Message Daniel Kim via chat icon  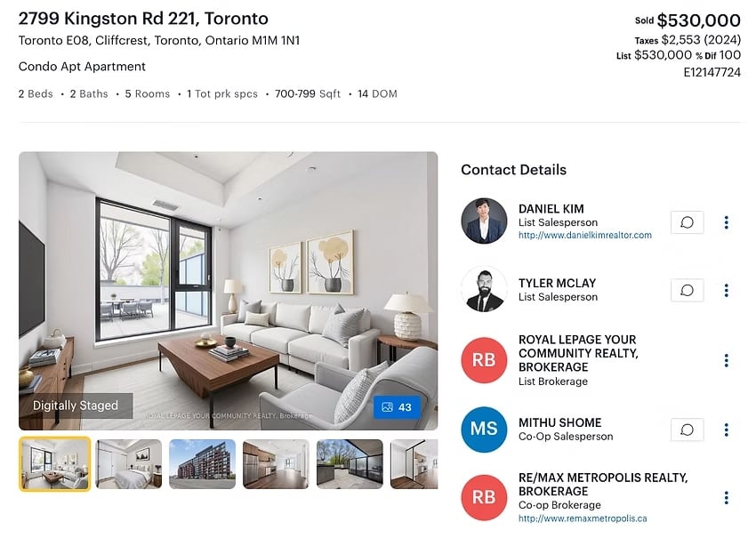(x=687, y=222)
